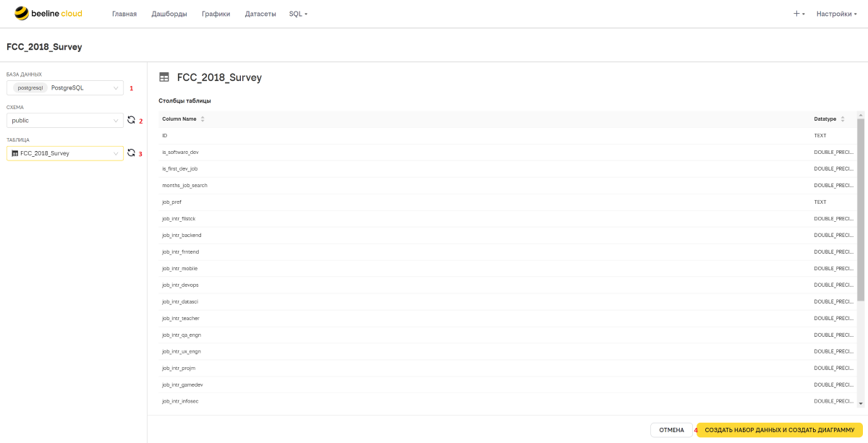The width and height of the screenshot is (868, 443).
Task: Select the job_pref row
Action: click(x=508, y=202)
